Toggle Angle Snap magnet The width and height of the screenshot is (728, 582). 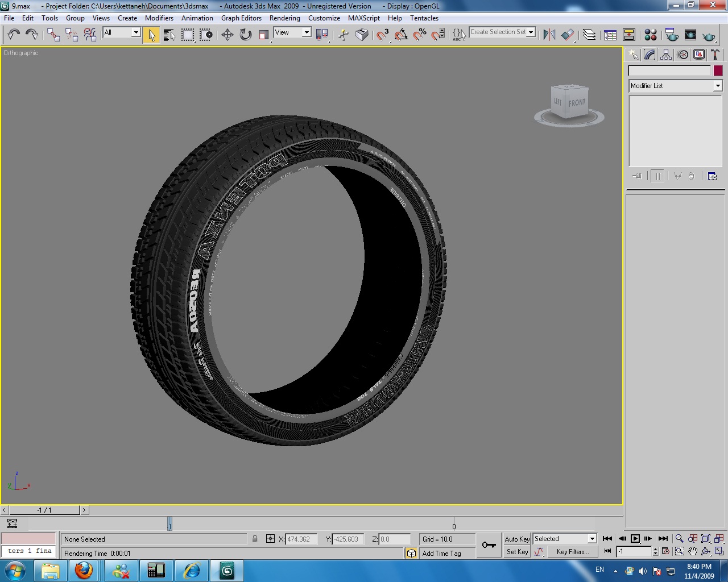(x=401, y=35)
